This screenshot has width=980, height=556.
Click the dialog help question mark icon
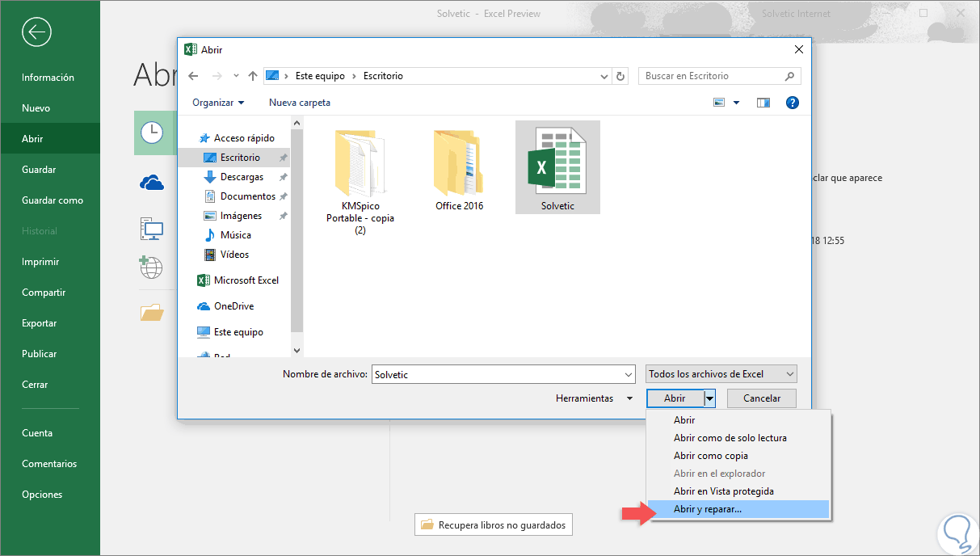coord(792,103)
